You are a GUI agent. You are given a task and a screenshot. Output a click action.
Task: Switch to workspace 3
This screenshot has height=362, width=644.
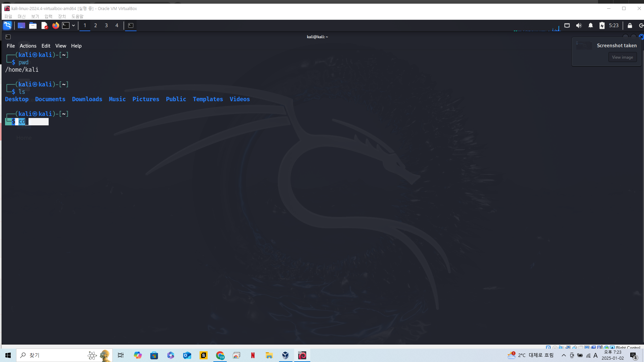106,25
